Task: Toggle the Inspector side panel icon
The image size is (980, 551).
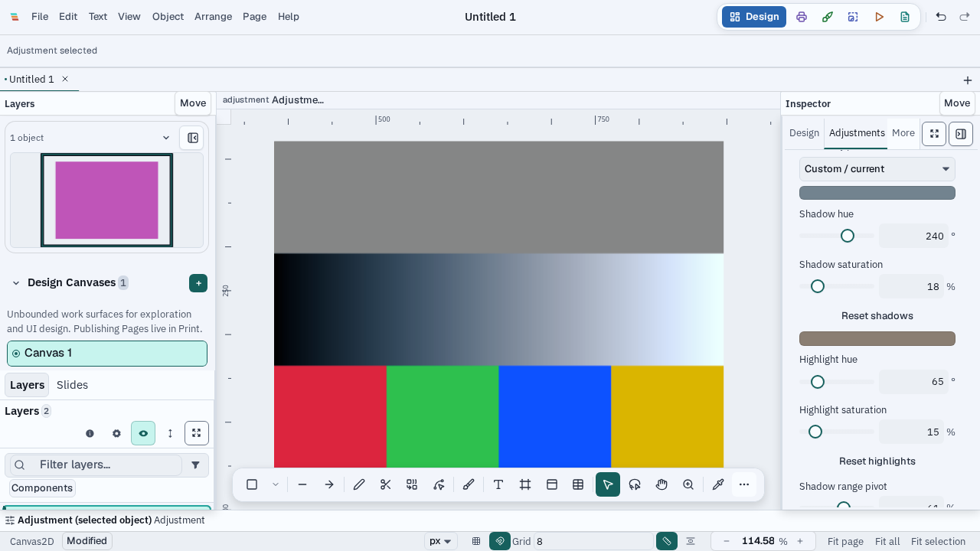Action: [961, 134]
